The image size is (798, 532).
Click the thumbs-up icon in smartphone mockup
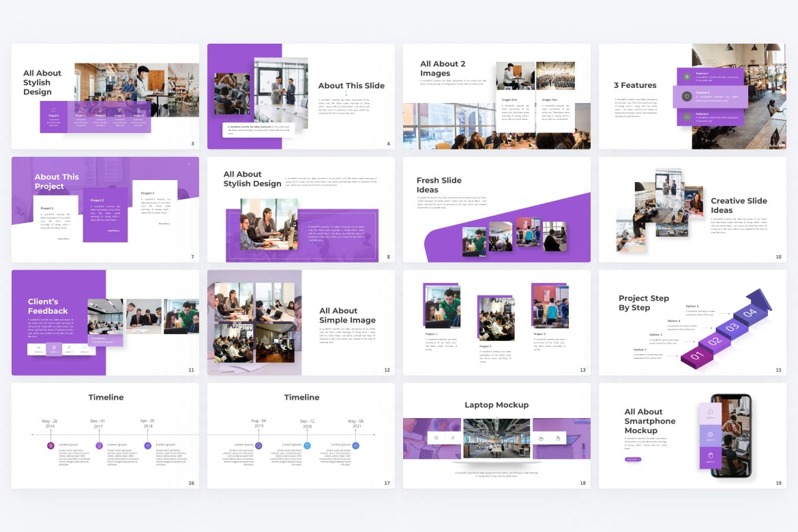coord(710,412)
